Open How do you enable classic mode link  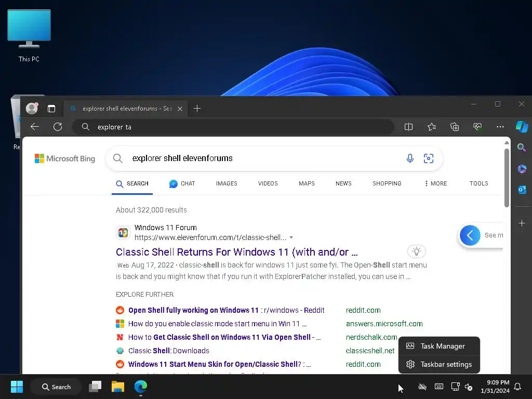point(218,324)
